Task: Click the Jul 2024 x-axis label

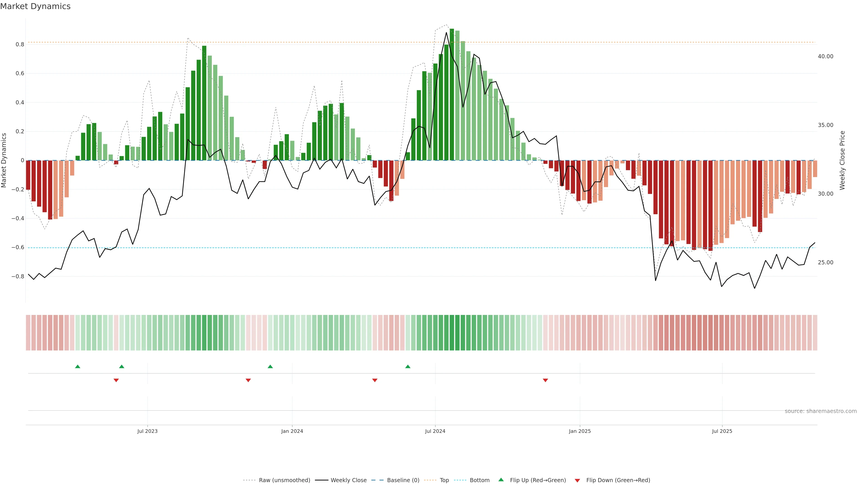Action: [435, 431]
